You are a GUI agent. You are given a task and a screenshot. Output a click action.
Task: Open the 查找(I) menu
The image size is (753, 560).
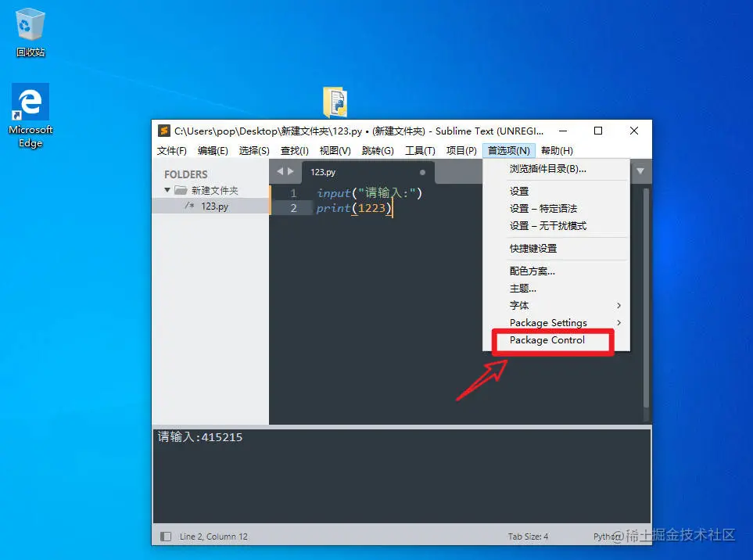(294, 151)
